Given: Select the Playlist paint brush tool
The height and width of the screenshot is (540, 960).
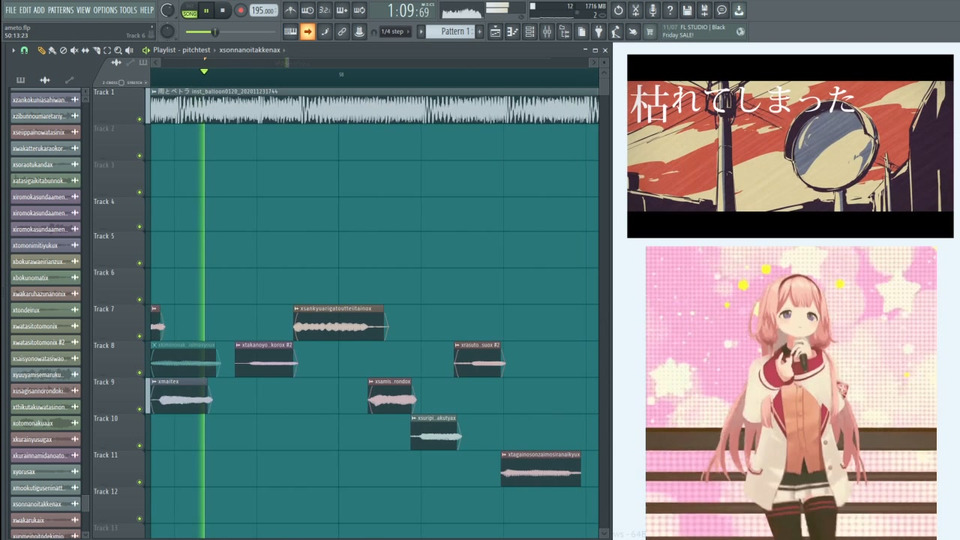Looking at the screenshot, I should (52, 50).
